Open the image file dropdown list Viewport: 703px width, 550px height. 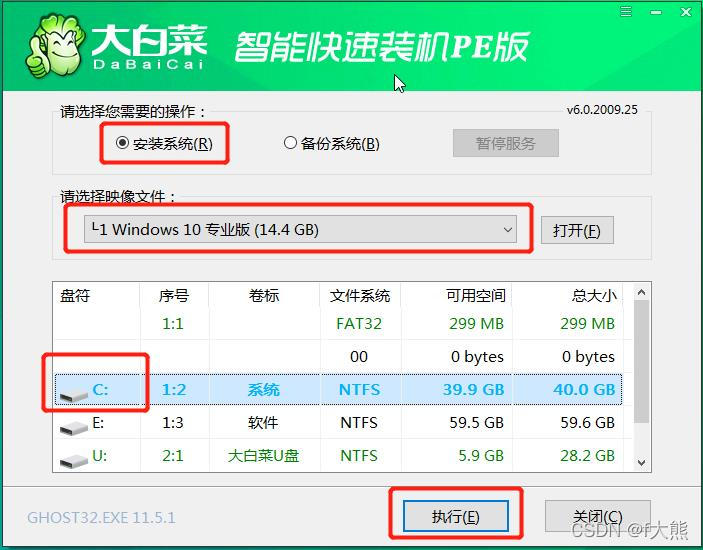300,230
